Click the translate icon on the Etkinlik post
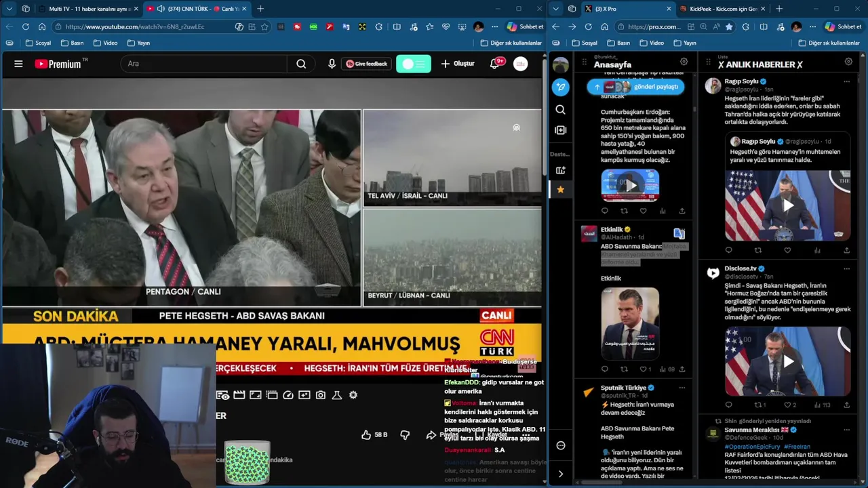Screen dimensions: 868x488 click(679, 233)
